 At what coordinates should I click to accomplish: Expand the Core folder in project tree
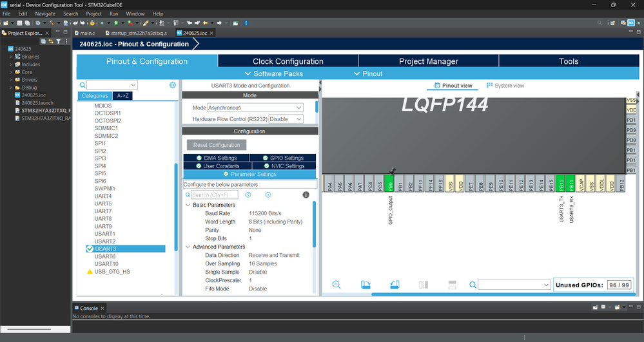click(11, 72)
